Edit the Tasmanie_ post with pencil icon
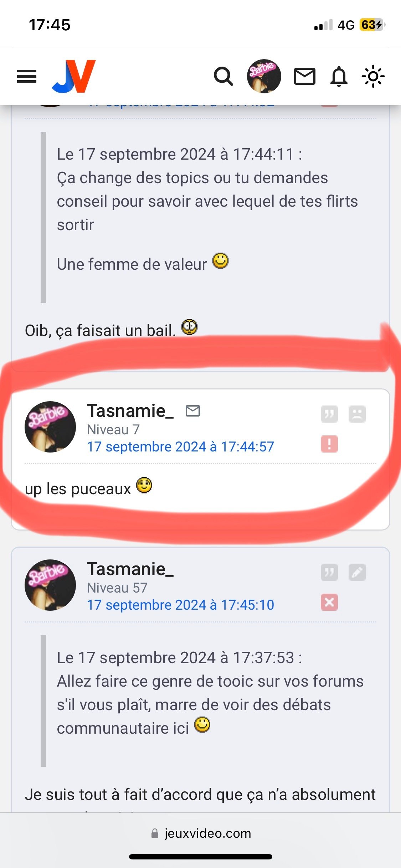 [x=357, y=572]
